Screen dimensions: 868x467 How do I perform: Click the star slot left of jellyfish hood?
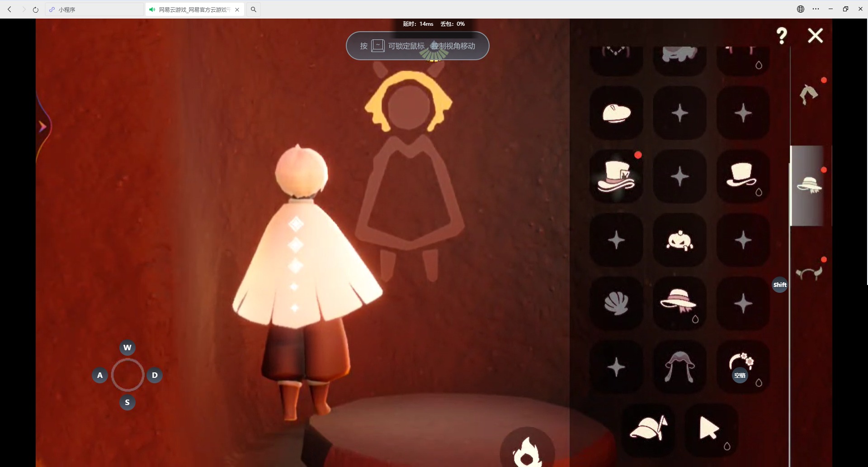(616, 367)
